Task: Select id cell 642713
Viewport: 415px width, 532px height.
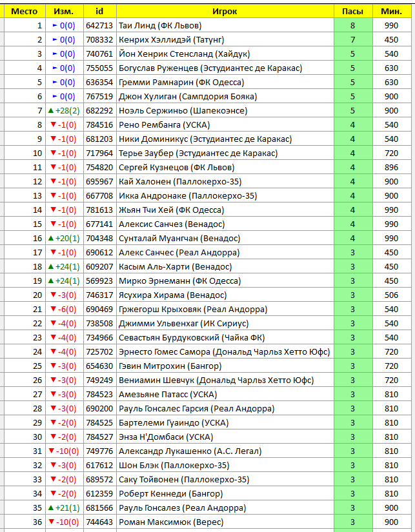Action: pos(100,25)
